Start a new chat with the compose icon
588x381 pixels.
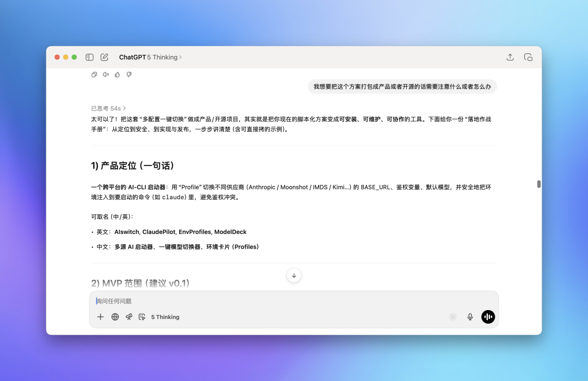[x=104, y=57]
